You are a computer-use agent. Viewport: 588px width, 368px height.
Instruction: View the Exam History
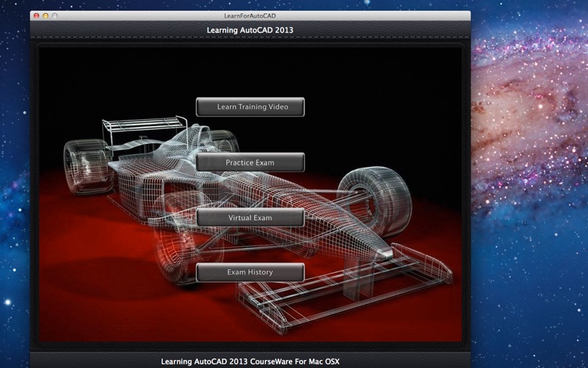pyautogui.click(x=250, y=272)
